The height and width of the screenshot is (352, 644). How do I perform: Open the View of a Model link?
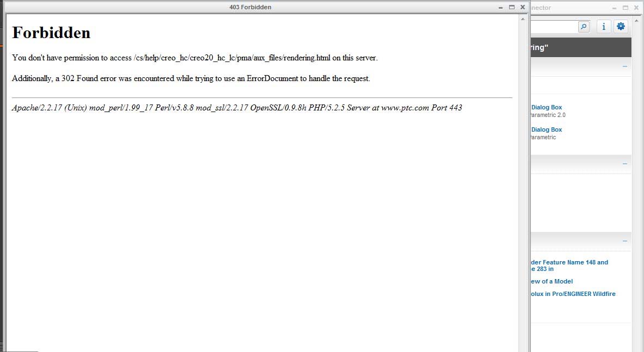(551, 281)
